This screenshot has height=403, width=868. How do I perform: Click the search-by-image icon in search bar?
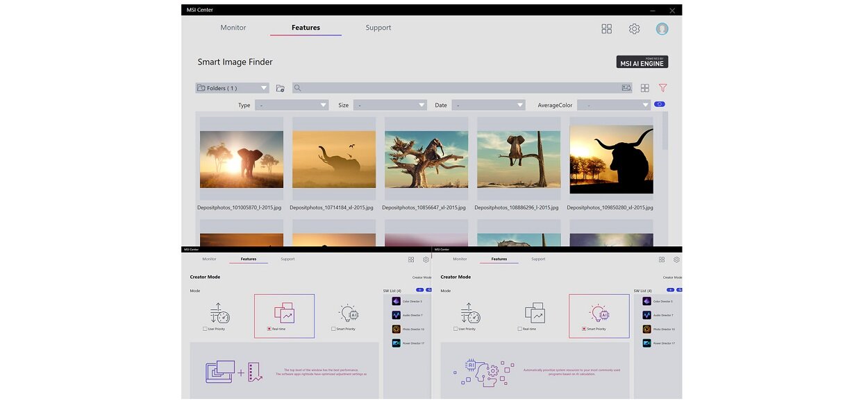coord(626,88)
